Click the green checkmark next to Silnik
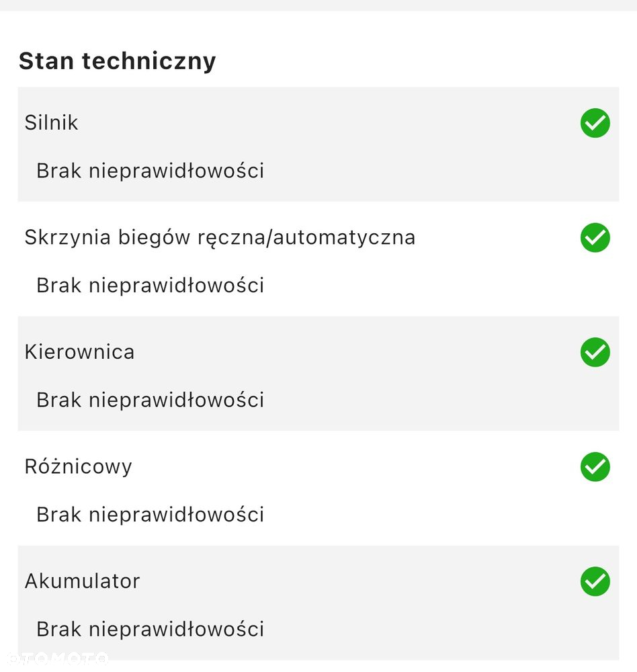Screen dimensions: 637x672 click(x=595, y=123)
